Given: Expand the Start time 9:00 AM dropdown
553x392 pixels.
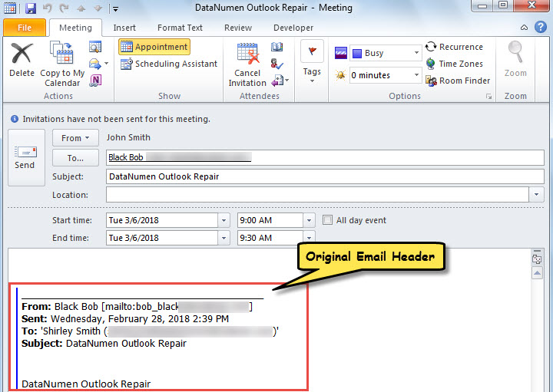Looking at the screenshot, I should point(309,220).
